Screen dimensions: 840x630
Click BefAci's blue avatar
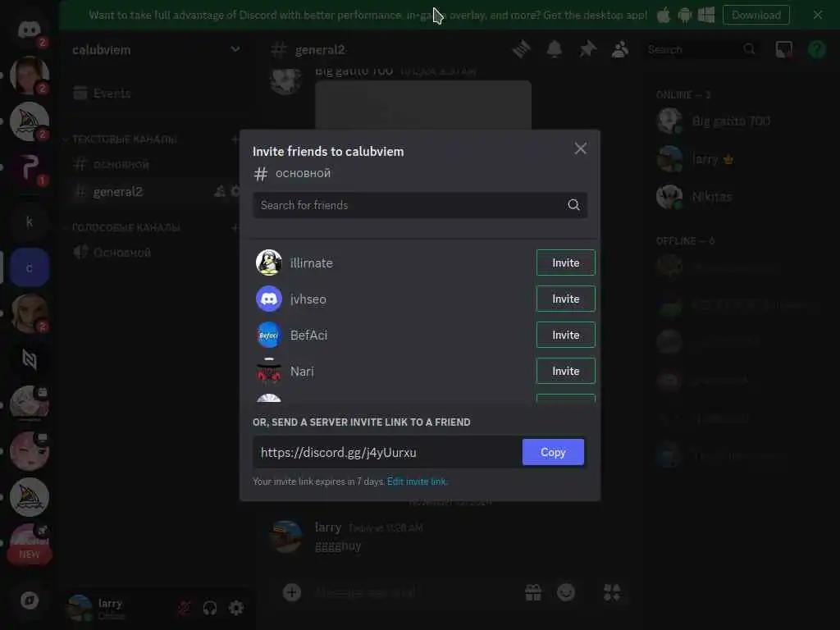269,335
